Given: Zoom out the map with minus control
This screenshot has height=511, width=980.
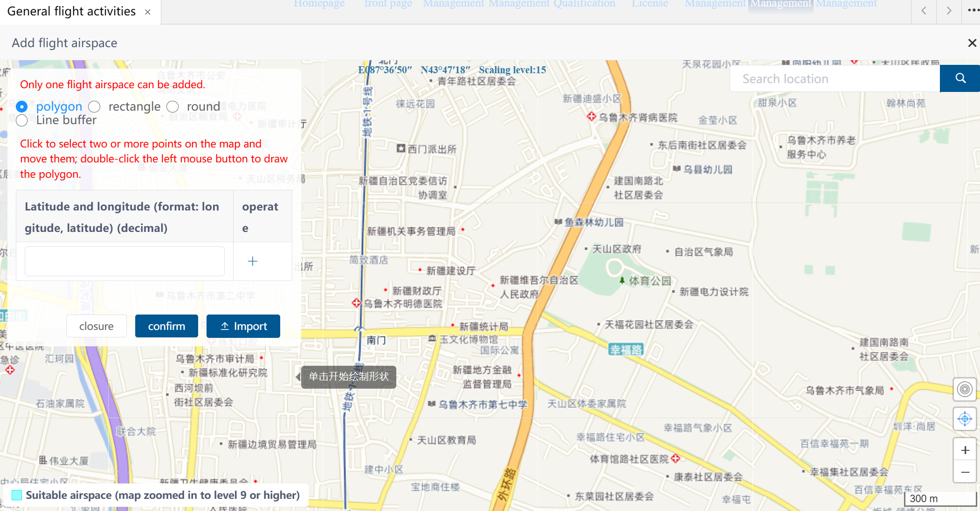Looking at the screenshot, I should pos(965,472).
